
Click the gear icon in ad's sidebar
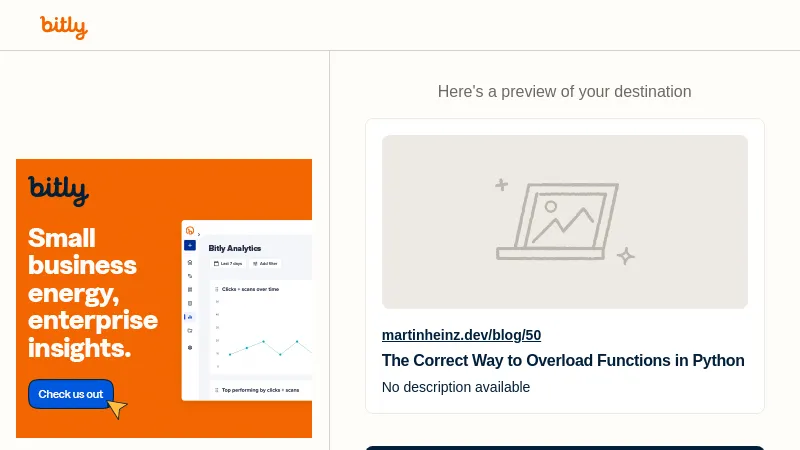click(190, 347)
